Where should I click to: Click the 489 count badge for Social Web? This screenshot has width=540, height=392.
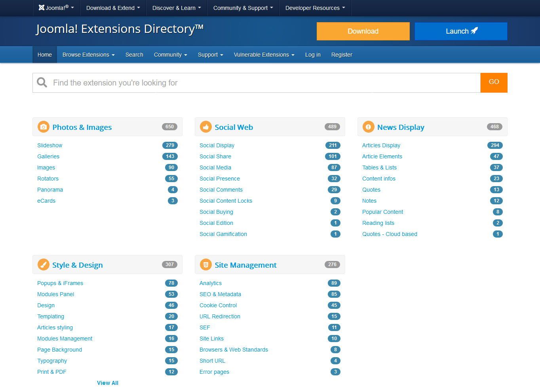[x=332, y=127]
